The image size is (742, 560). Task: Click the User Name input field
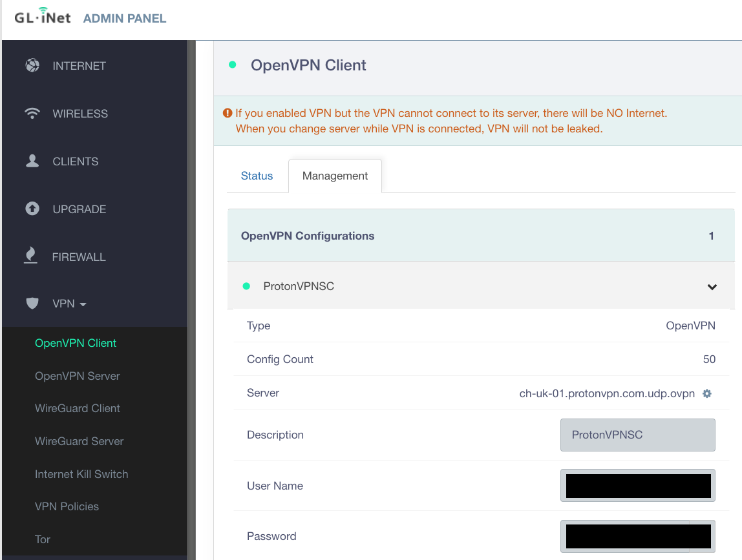pyautogui.click(x=637, y=485)
